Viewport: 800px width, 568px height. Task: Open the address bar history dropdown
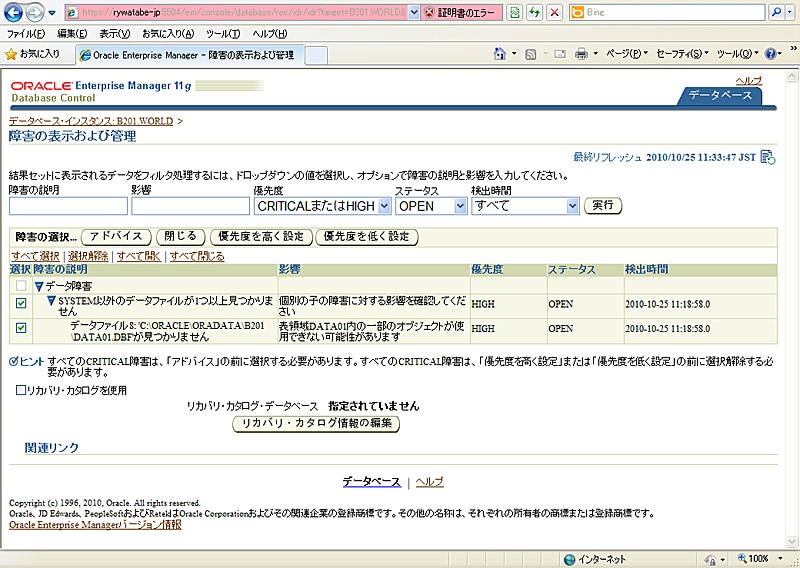point(414,12)
